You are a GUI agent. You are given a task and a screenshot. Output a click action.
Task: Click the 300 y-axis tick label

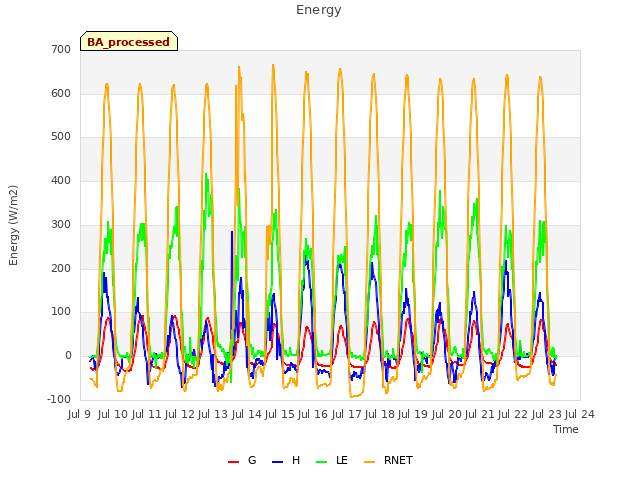click(x=61, y=224)
